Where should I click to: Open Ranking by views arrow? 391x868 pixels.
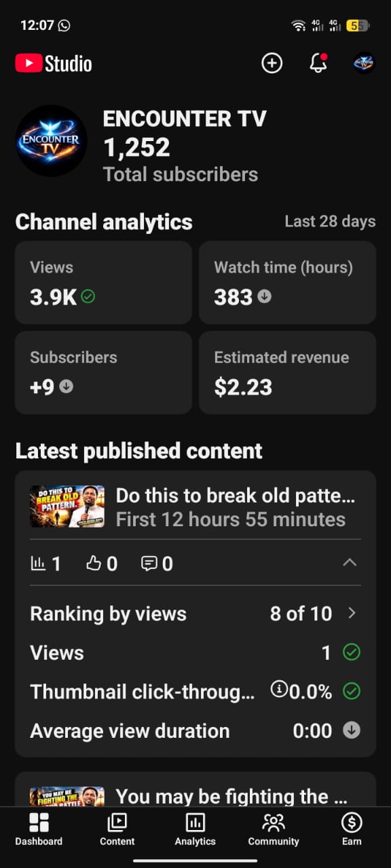352,613
